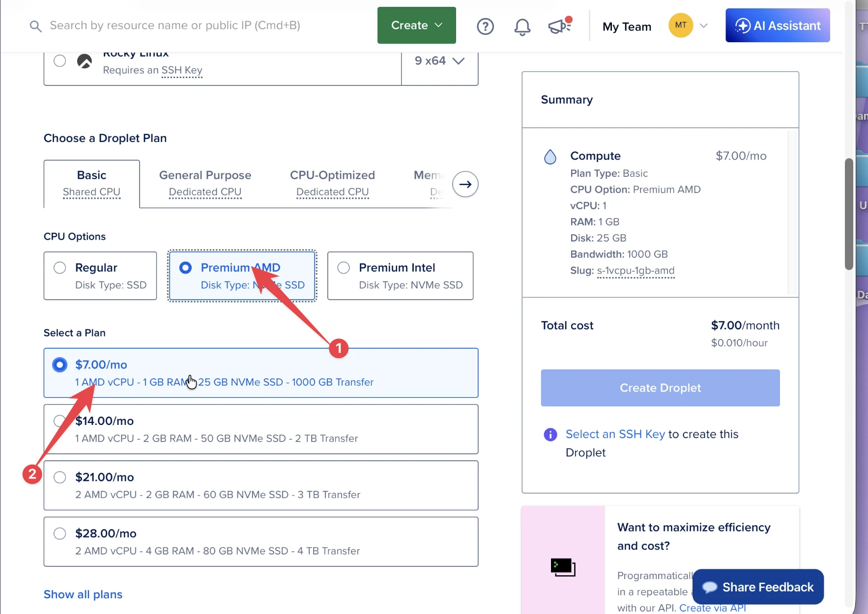
Task: Open the Create dropdown
Action: coord(417,25)
